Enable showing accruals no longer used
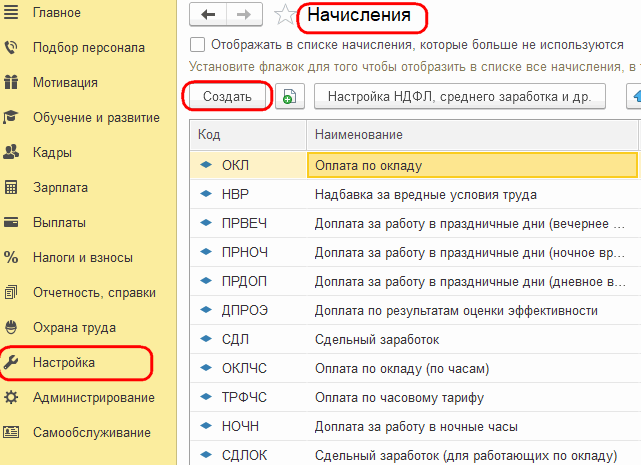Image resolution: width=641 pixels, height=465 pixels. point(197,45)
